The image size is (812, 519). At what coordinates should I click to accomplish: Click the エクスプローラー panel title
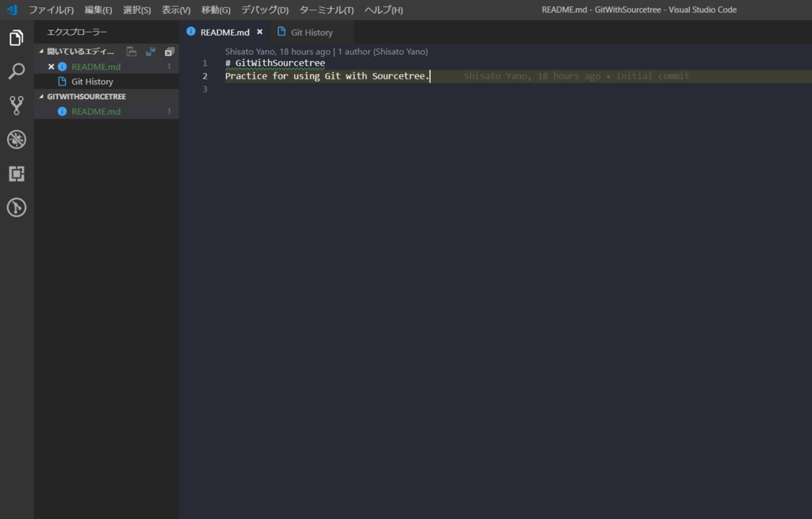[x=77, y=33]
